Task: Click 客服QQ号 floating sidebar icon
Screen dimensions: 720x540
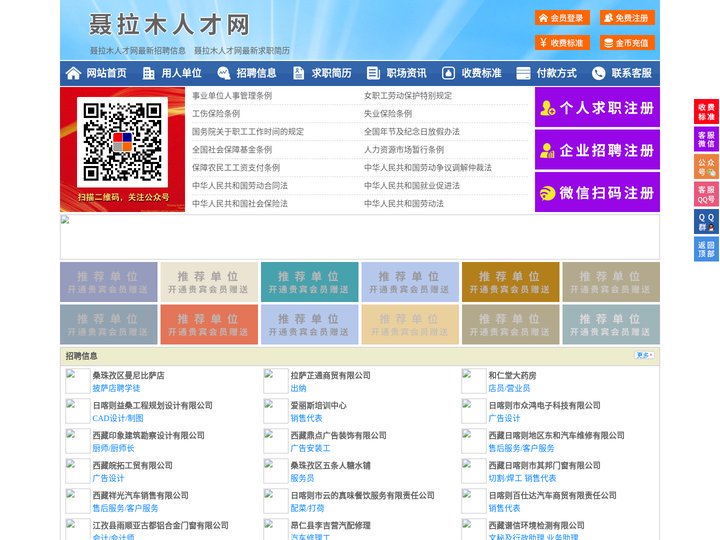Action: pyautogui.click(x=706, y=194)
